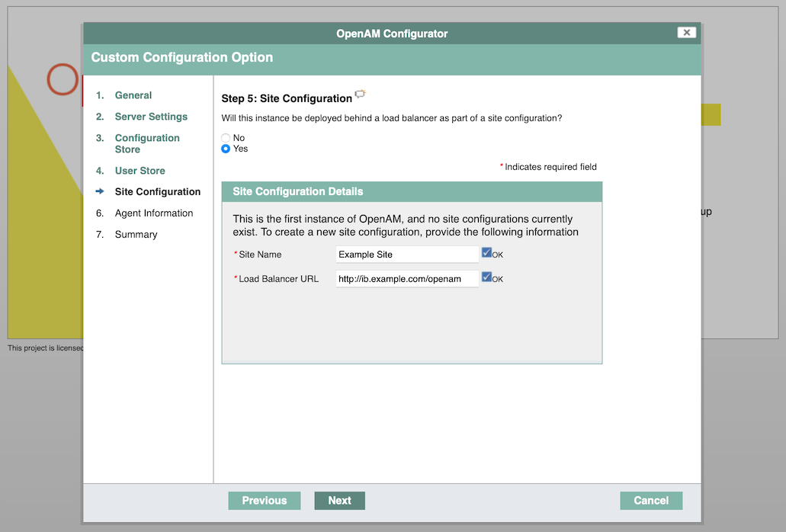Click the OK checkmark next to Site Name

(x=486, y=252)
